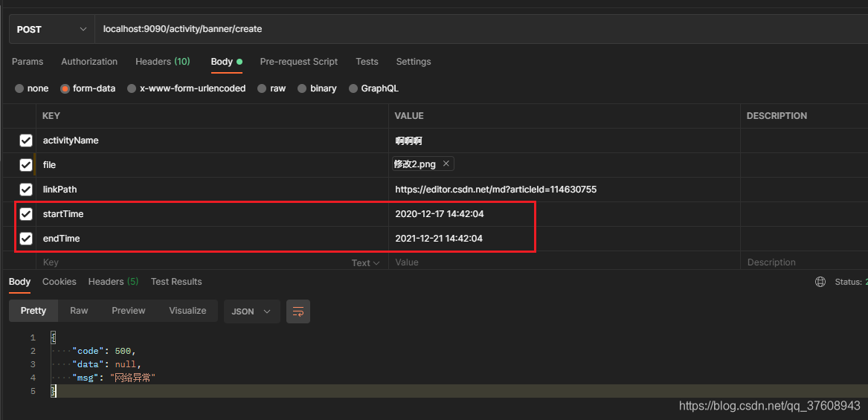Uncheck the file row checkbox
Screen dimensions: 868x420
coord(25,165)
